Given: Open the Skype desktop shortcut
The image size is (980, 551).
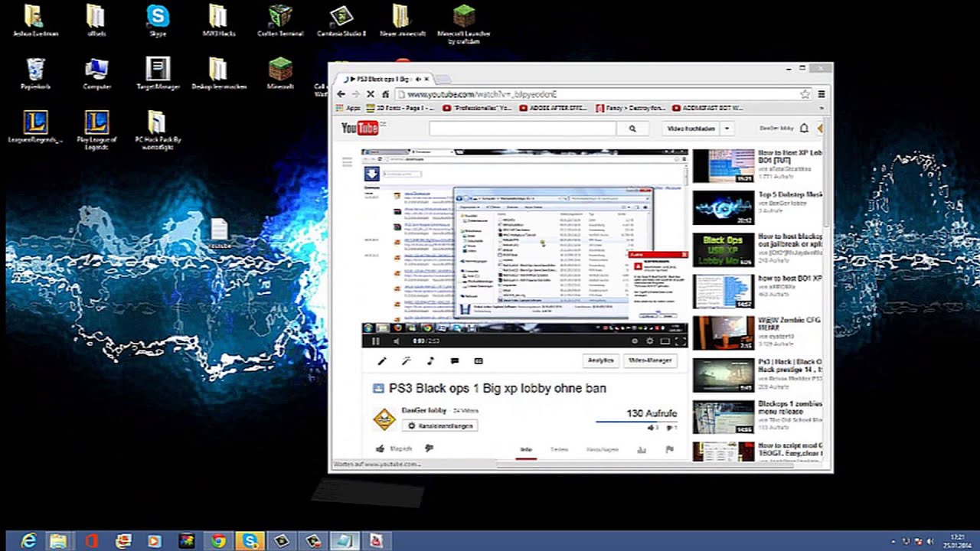Looking at the screenshot, I should 158,21.
